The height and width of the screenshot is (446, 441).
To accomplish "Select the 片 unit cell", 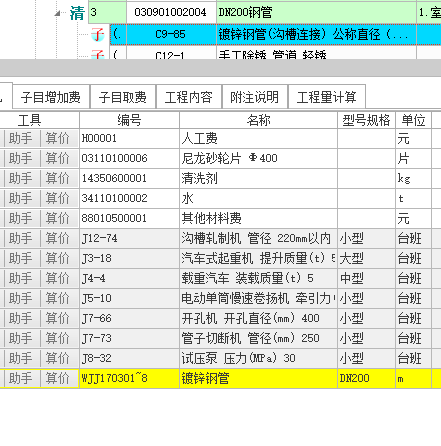I will [413, 159].
